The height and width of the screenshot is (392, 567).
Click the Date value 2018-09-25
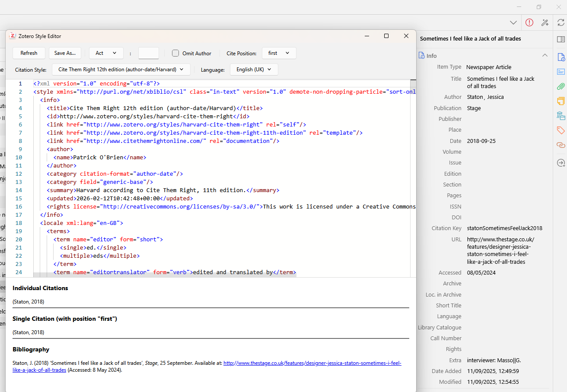481,141
